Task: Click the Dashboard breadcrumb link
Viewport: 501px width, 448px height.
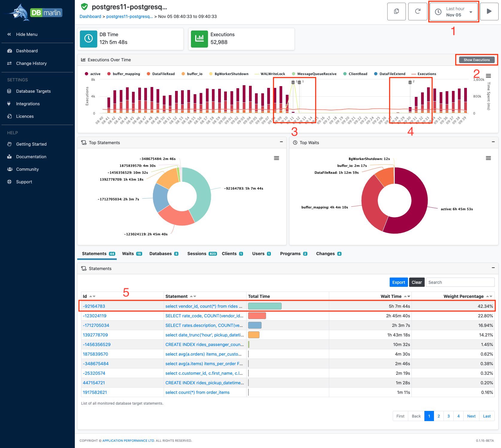Action: (90, 16)
